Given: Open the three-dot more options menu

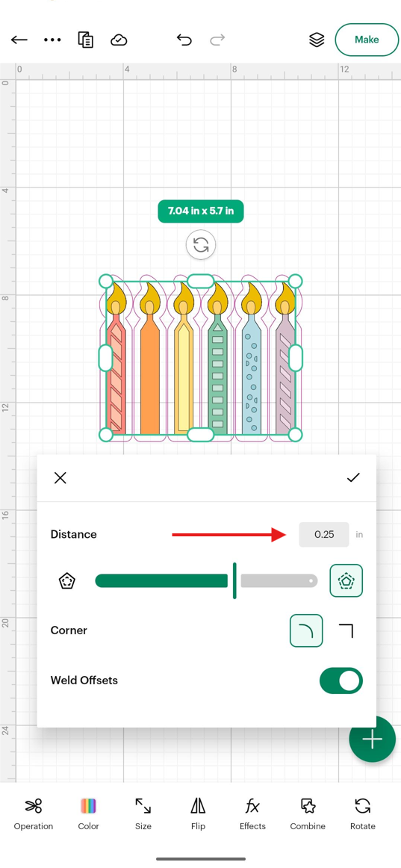Looking at the screenshot, I should (x=52, y=40).
